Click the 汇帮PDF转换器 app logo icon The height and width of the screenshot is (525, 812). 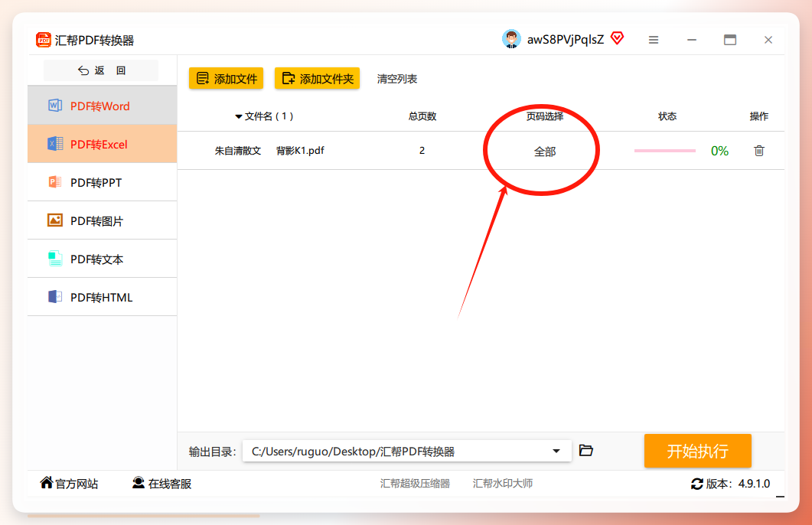pos(44,40)
